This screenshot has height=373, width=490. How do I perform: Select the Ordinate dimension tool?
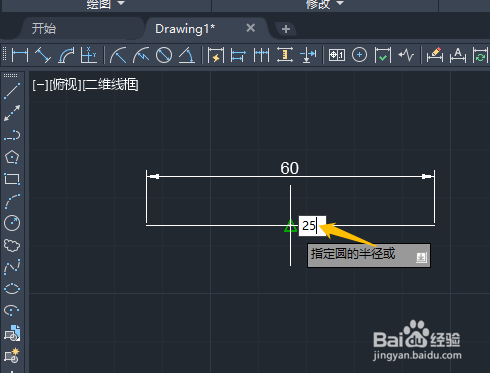(x=89, y=55)
